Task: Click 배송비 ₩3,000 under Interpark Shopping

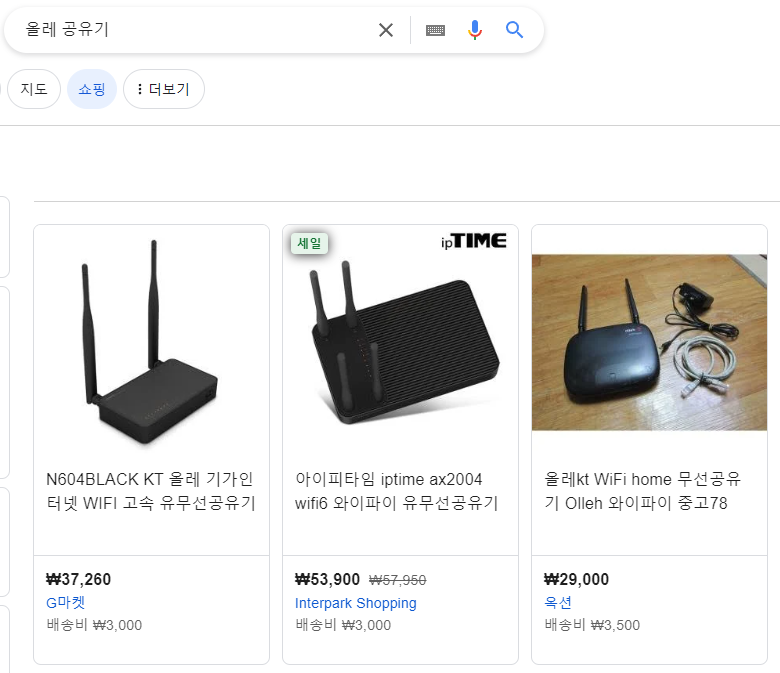Action: click(343, 625)
